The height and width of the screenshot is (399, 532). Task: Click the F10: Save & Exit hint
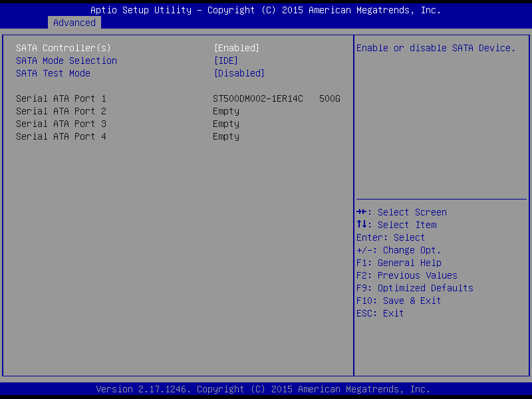pyautogui.click(x=399, y=301)
